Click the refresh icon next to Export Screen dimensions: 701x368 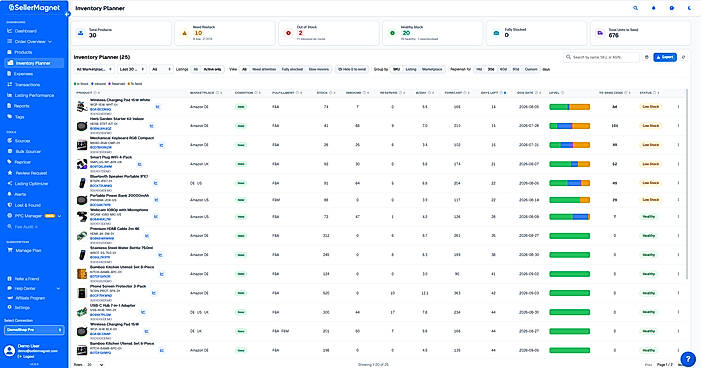(x=684, y=57)
